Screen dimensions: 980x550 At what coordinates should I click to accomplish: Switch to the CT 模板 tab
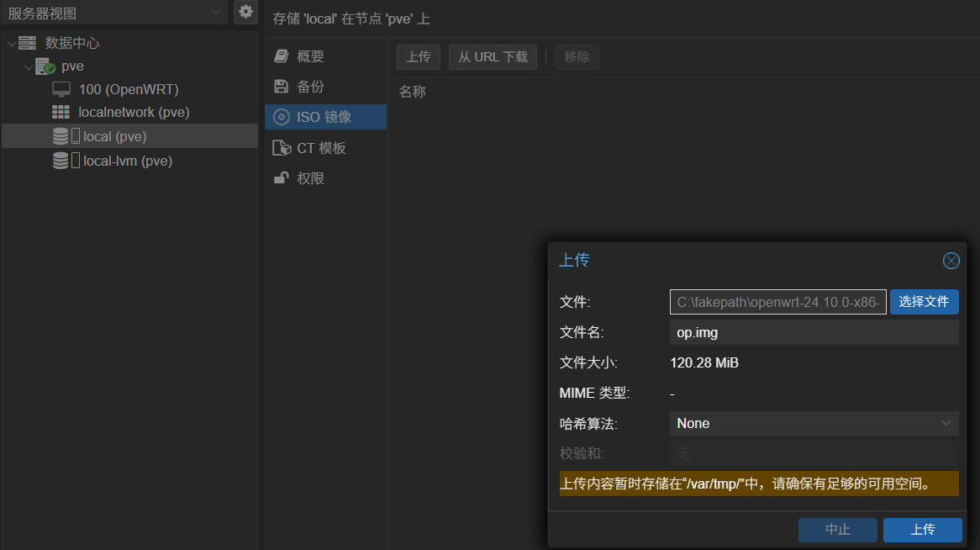tap(320, 148)
